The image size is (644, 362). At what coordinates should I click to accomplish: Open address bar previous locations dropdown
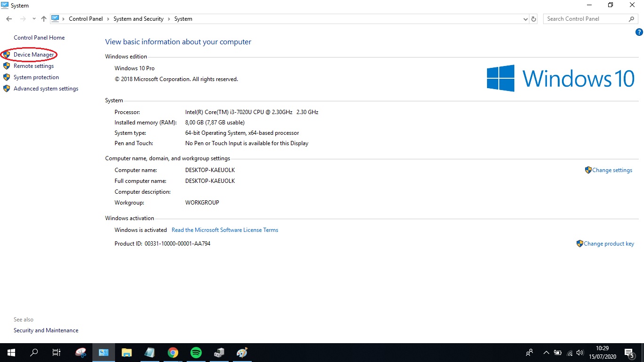pyautogui.click(x=526, y=19)
